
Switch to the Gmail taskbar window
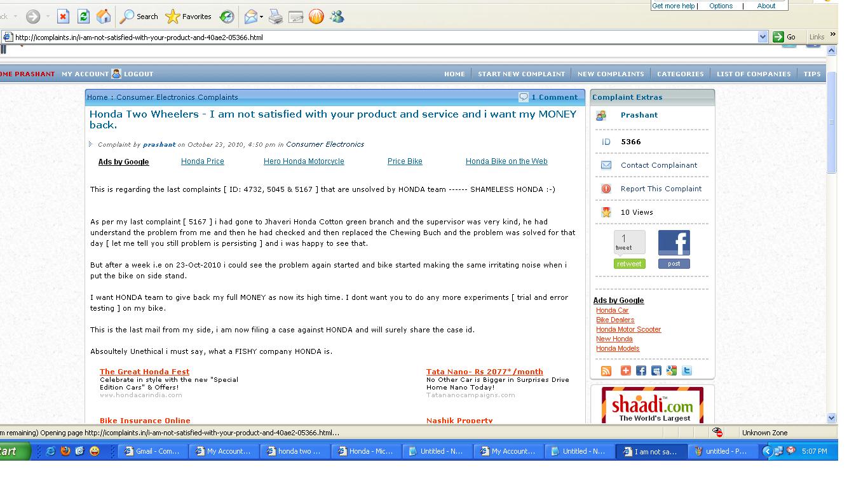click(153, 451)
